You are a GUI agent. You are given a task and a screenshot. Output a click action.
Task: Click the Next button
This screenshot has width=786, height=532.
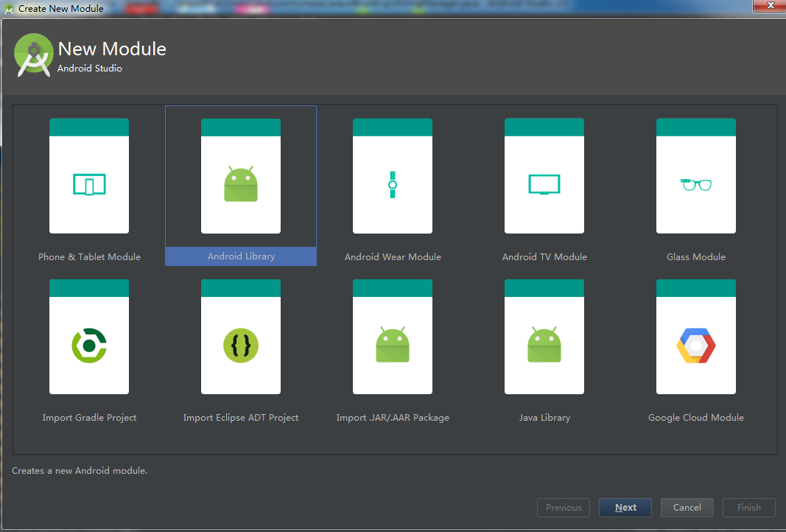pyautogui.click(x=625, y=508)
